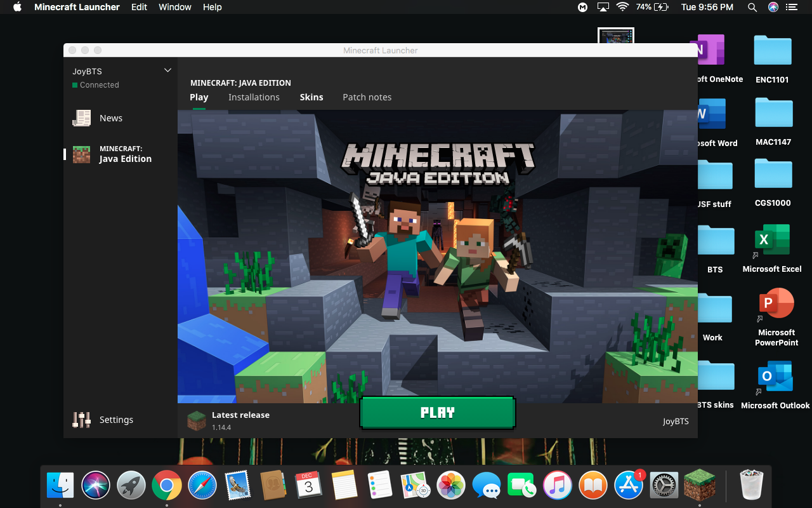This screenshot has width=812, height=508.
Task: Open Launchpad rocket in dock
Action: pos(131,486)
